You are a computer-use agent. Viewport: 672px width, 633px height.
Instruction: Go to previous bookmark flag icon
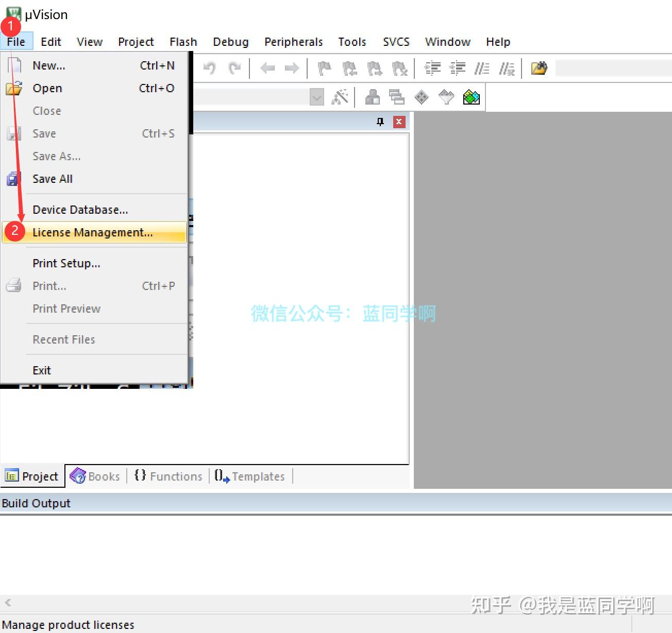349,68
